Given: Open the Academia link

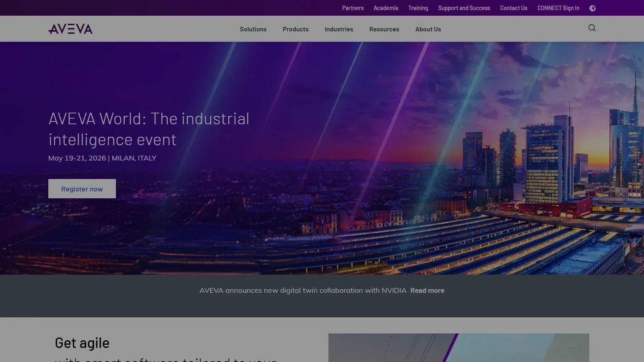Looking at the screenshot, I should pyautogui.click(x=386, y=8).
